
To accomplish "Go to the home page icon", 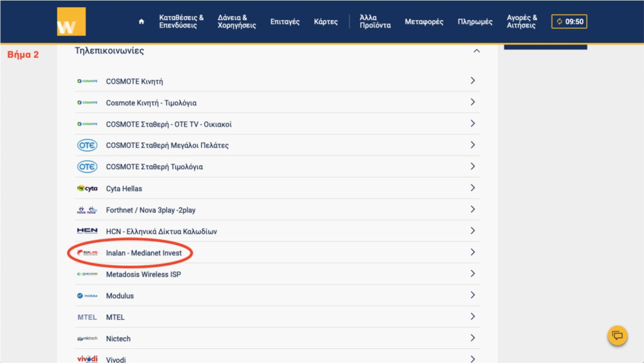I will [x=141, y=21].
